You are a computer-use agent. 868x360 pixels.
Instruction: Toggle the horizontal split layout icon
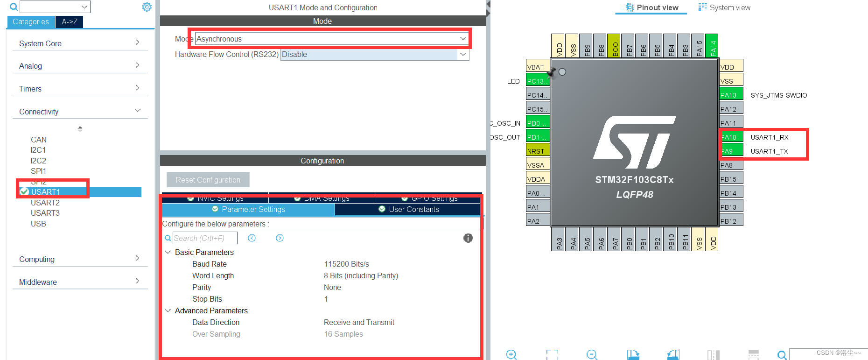click(x=754, y=354)
